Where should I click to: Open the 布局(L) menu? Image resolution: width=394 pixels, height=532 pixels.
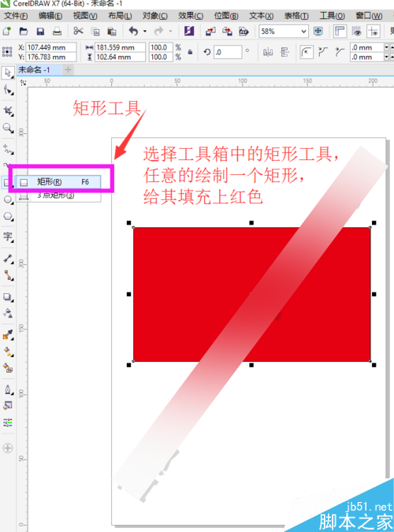coord(120,16)
